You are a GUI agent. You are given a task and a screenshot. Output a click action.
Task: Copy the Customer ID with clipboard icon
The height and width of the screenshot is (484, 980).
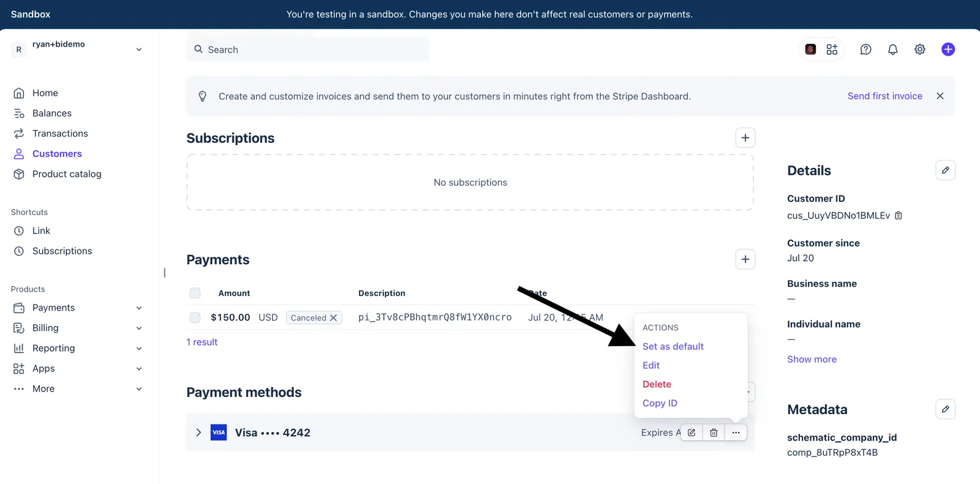(899, 216)
